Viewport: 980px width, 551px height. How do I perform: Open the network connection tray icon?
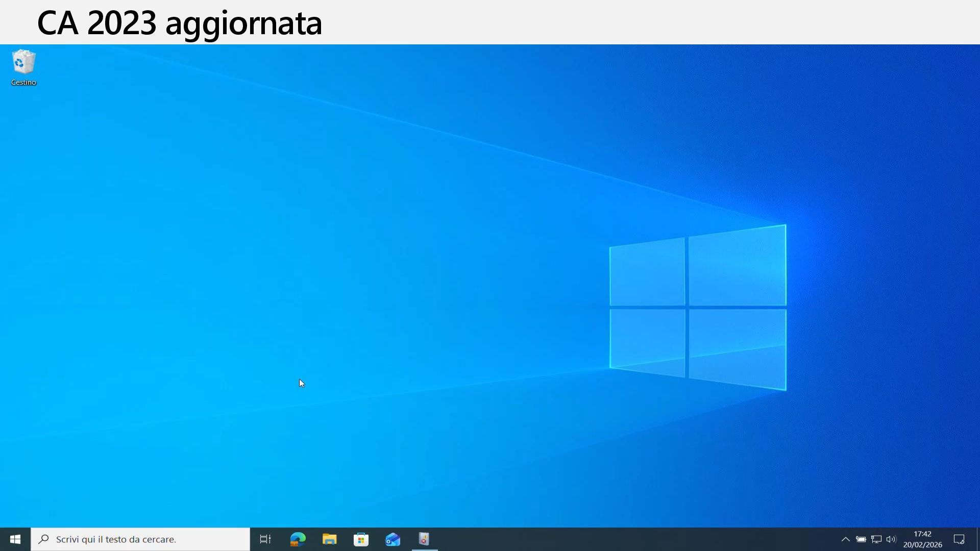tap(876, 539)
